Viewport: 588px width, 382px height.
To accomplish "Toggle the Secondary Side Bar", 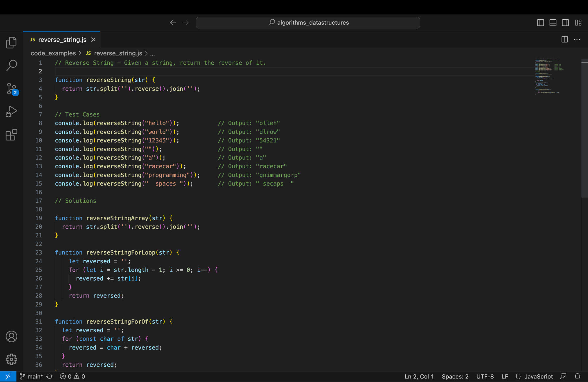I will point(565,22).
